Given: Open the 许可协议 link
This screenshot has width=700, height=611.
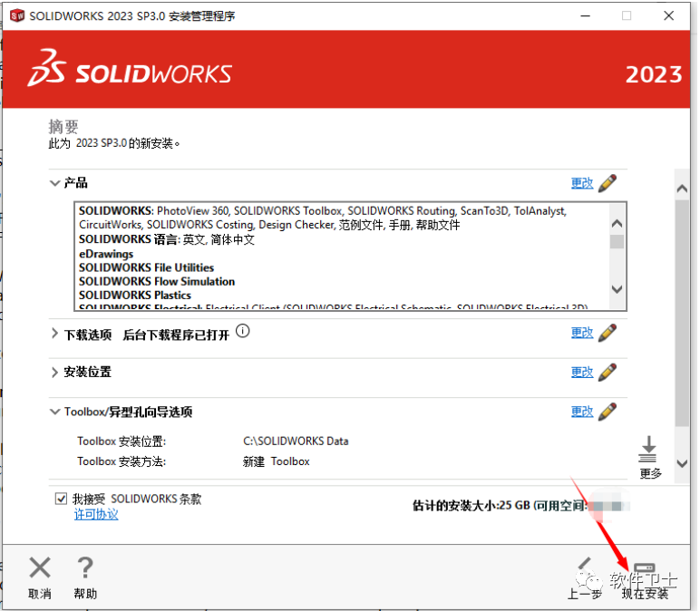Looking at the screenshot, I should [96, 515].
